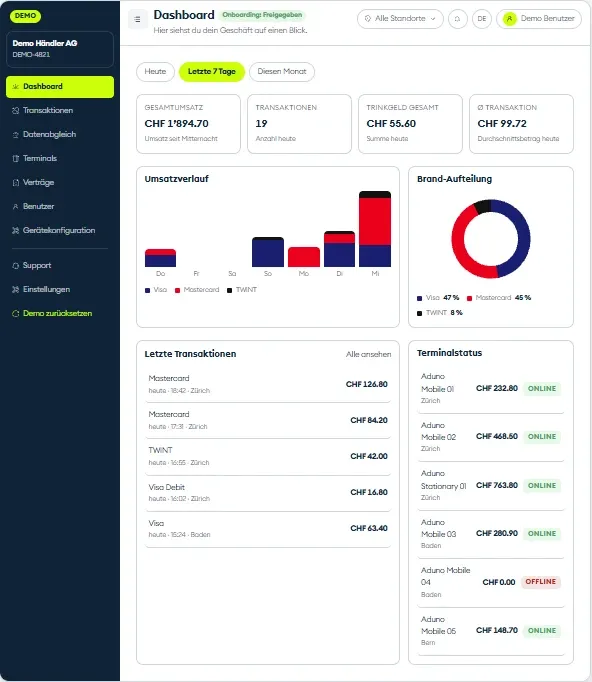The height and width of the screenshot is (682, 592).
Task: Click the Visa legend swatch under Umsatzverlauf
Action: 147,291
